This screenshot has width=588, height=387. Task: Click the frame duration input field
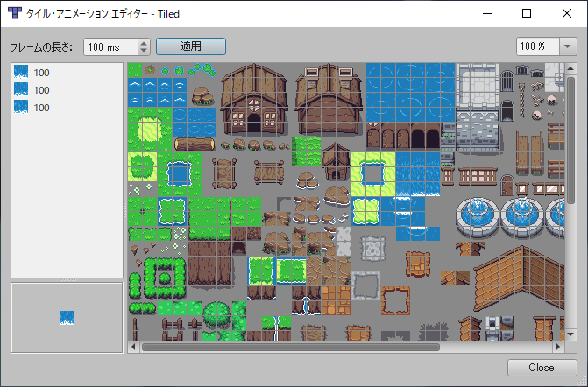[111, 46]
